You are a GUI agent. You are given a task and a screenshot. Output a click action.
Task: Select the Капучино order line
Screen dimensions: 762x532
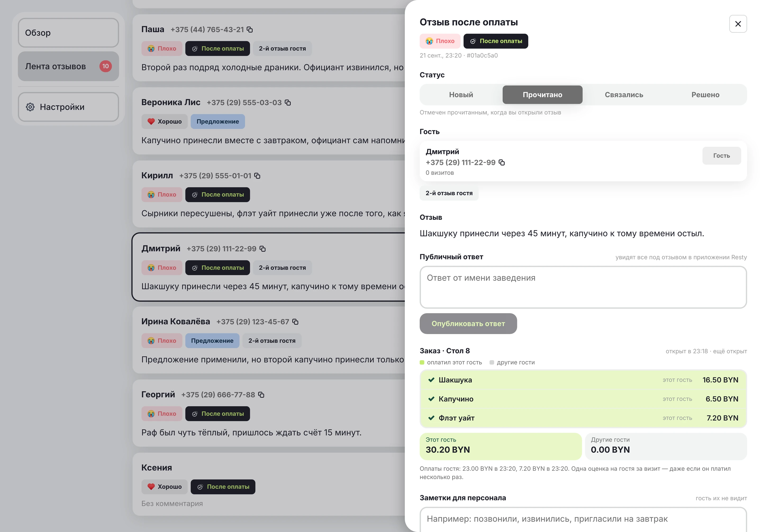pyautogui.click(x=583, y=399)
